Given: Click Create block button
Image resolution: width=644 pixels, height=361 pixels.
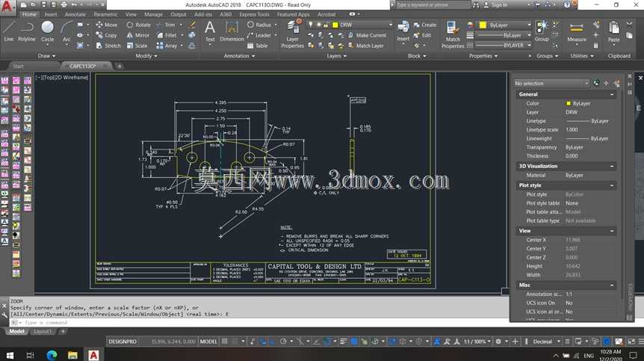Looking at the screenshot, I should click(424, 25).
